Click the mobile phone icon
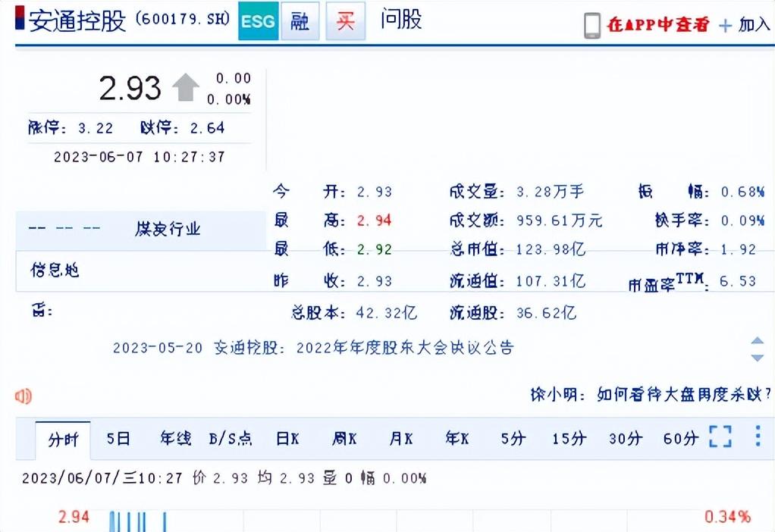Image resolution: width=775 pixels, height=532 pixels. [x=592, y=25]
